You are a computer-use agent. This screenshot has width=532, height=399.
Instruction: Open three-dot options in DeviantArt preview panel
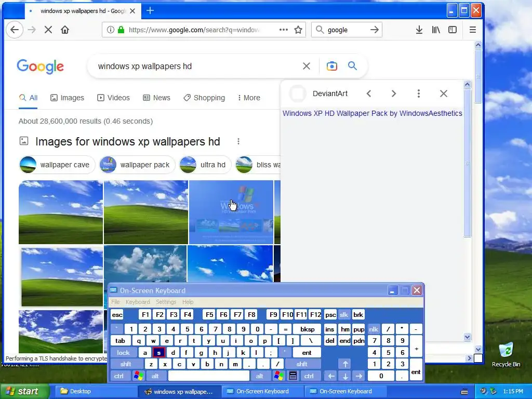(x=419, y=94)
